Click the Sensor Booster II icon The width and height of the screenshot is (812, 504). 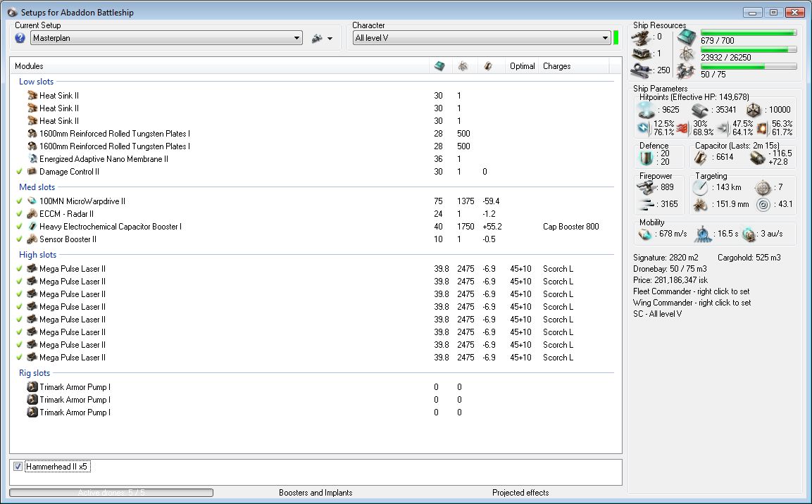[32, 239]
